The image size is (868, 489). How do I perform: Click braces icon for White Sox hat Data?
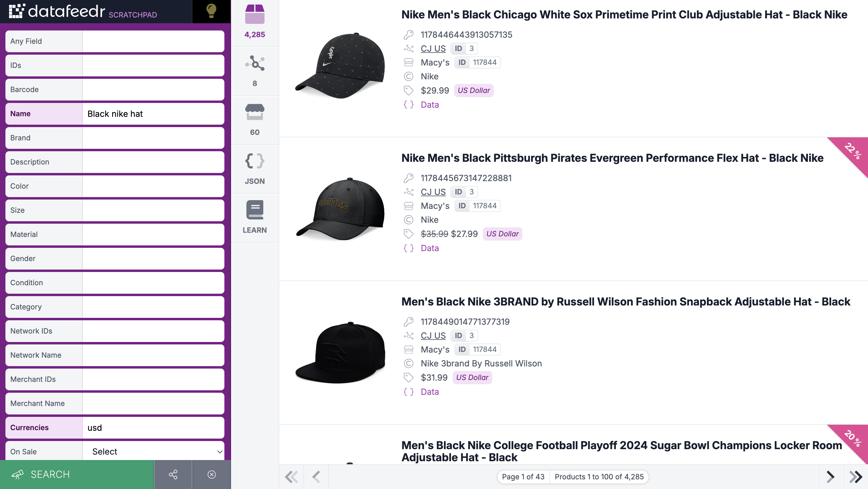408,104
